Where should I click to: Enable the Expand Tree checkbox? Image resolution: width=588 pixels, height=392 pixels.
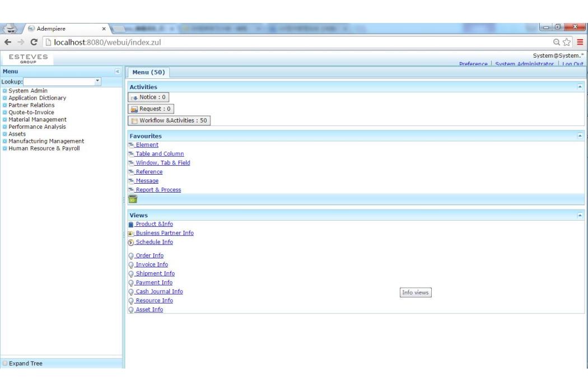coord(5,363)
